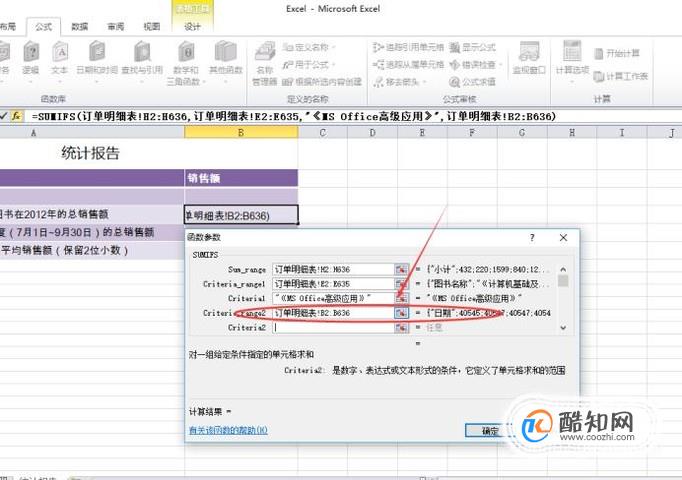
Task: Click the 确定 (OK) button
Action: pyautogui.click(x=490, y=430)
